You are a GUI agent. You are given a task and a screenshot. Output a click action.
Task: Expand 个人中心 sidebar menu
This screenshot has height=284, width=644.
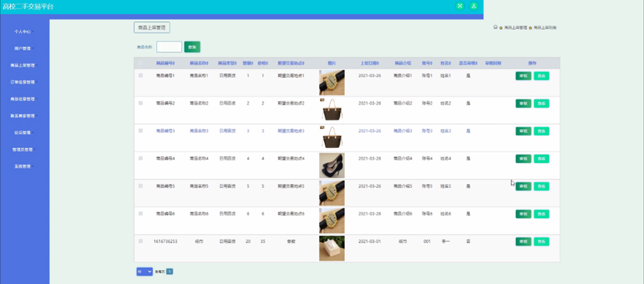25,31
